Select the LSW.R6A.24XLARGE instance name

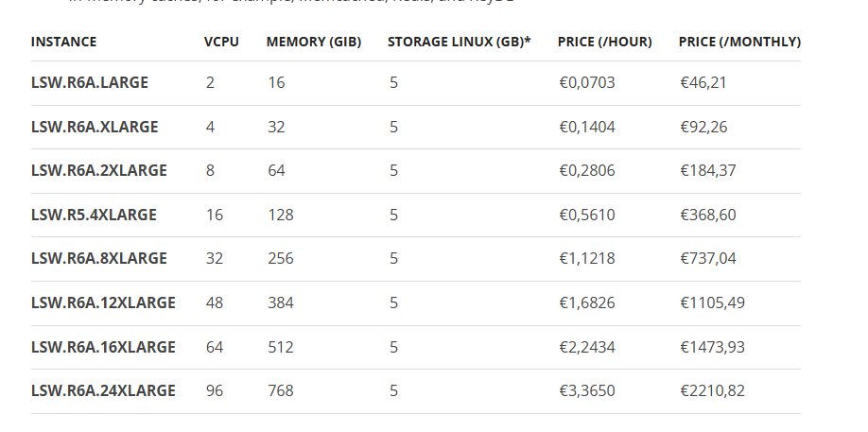pyautogui.click(x=103, y=390)
